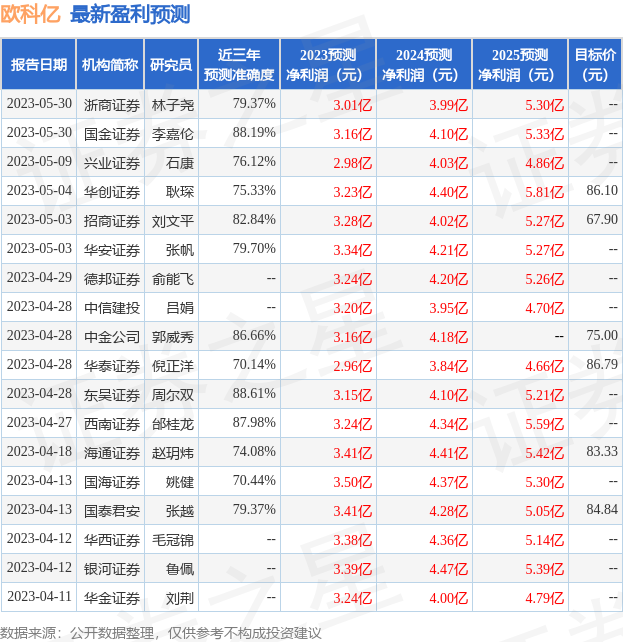
Task: Click the 67.90 target price value
Action: 602,219
